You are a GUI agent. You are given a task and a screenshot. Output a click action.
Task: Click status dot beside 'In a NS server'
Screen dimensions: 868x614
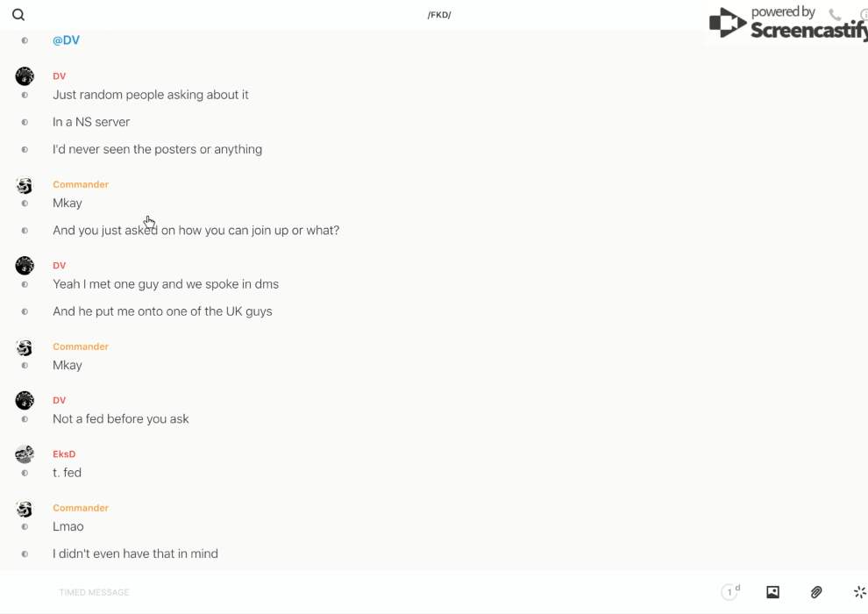[25, 122]
